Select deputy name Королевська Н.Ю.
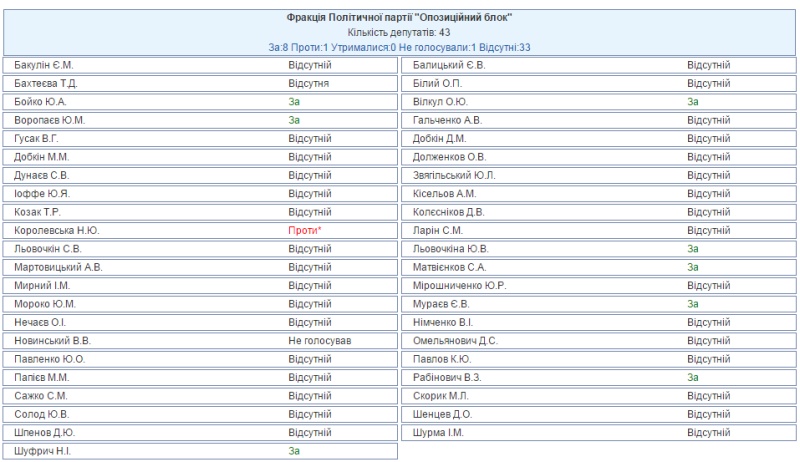 tap(57, 231)
